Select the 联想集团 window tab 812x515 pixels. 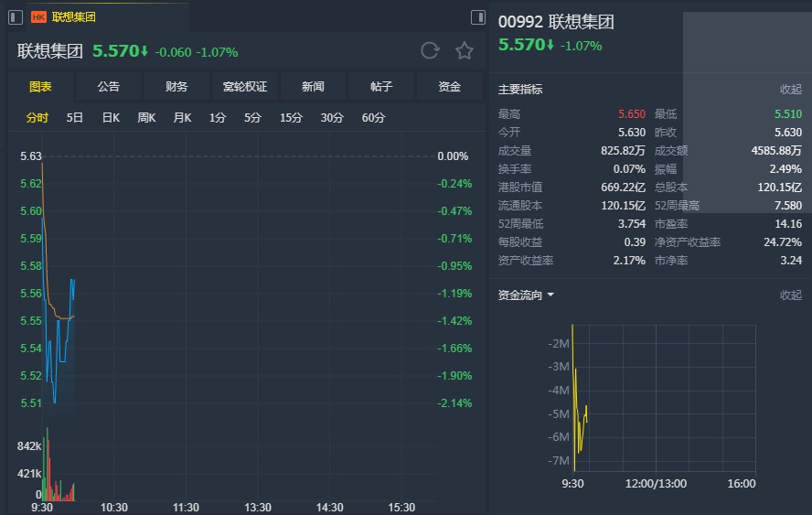click(73, 17)
